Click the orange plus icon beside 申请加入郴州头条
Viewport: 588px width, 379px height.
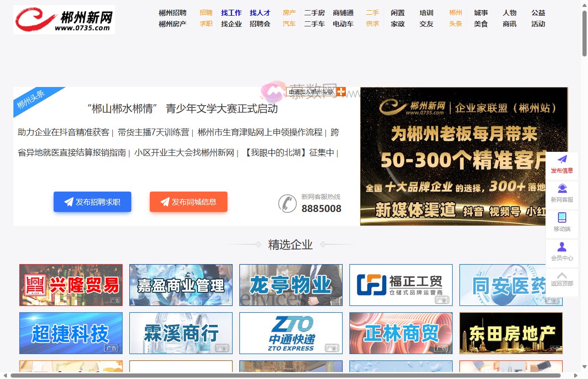pyautogui.click(x=341, y=92)
